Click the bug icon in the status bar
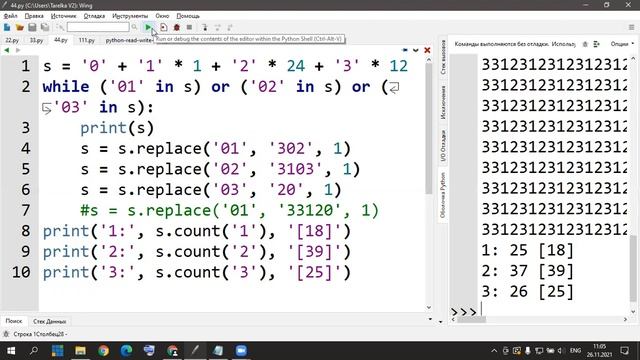Viewport: 640px width, 360px height. coord(6,334)
